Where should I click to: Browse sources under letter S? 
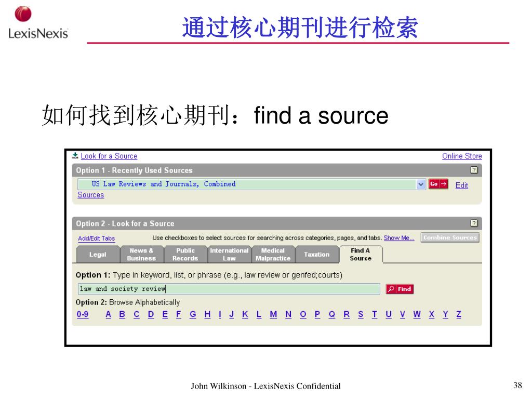coord(361,314)
